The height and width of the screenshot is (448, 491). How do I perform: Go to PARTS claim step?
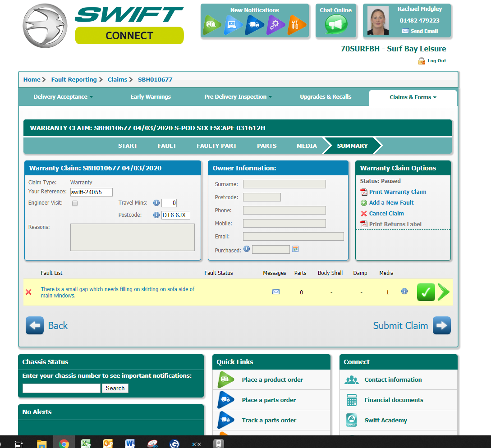click(x=267, y=146)
